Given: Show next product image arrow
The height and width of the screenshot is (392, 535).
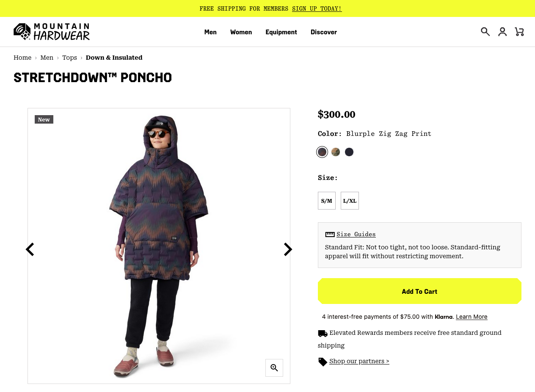Looking at the screenshot, I should [x=288, y=249].
